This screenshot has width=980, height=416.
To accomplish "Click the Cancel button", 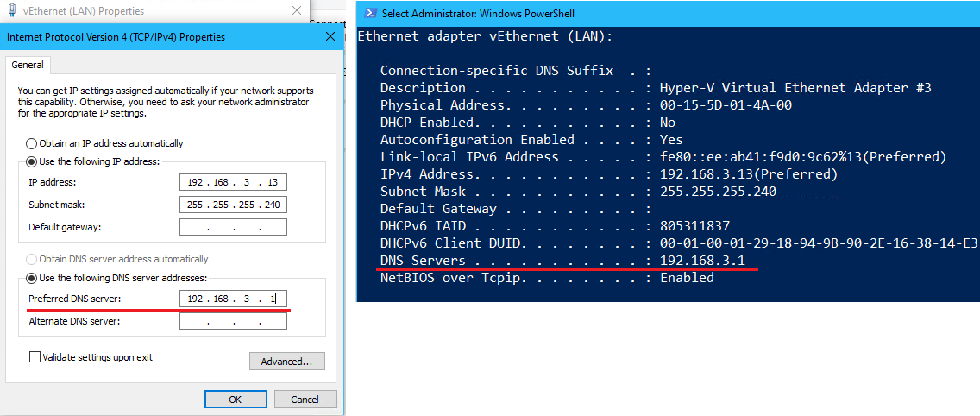I will click(x=305, y=399).
